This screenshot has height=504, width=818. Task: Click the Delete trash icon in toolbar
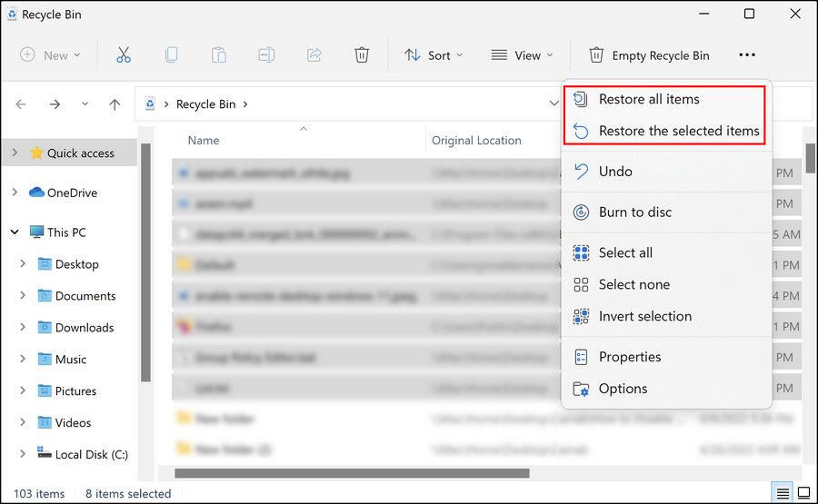coord(362,54)
